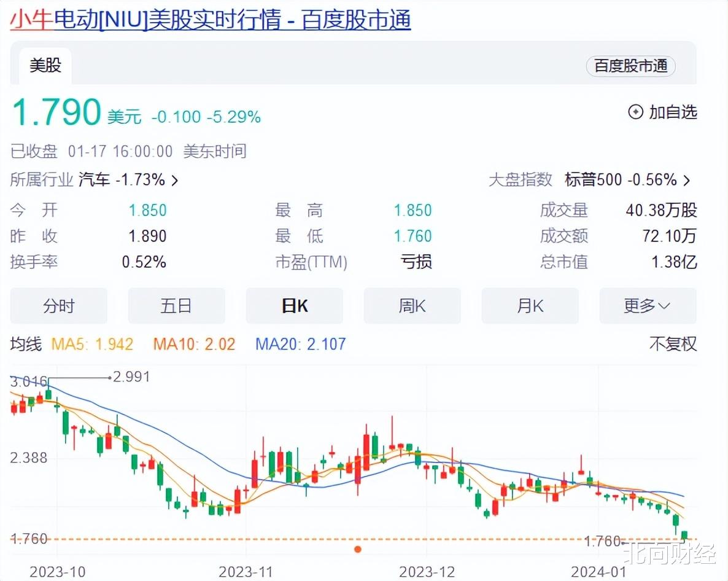Expand the 标普500 index chevron arrow
728x581 pixels.
[687, 180]
